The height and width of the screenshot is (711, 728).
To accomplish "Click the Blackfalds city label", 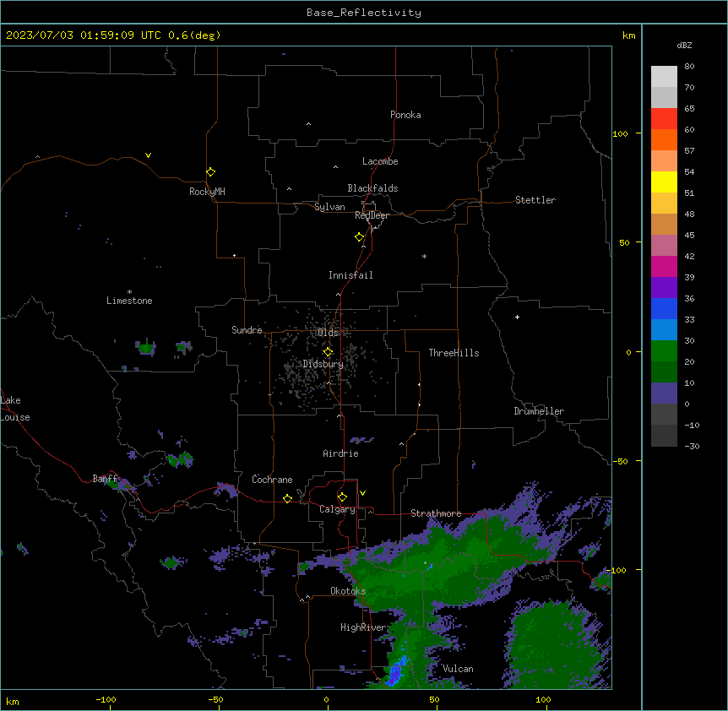I will point(372,188).
